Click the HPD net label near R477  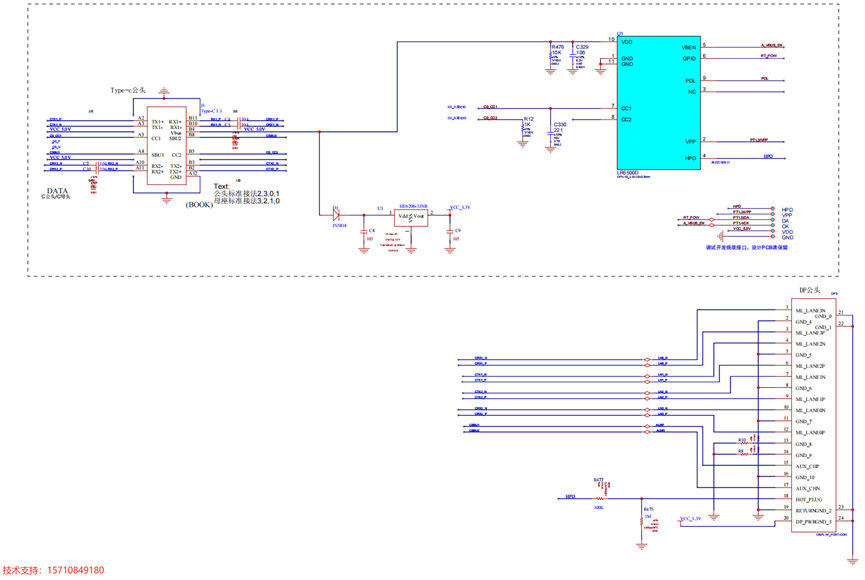(570, 497)
